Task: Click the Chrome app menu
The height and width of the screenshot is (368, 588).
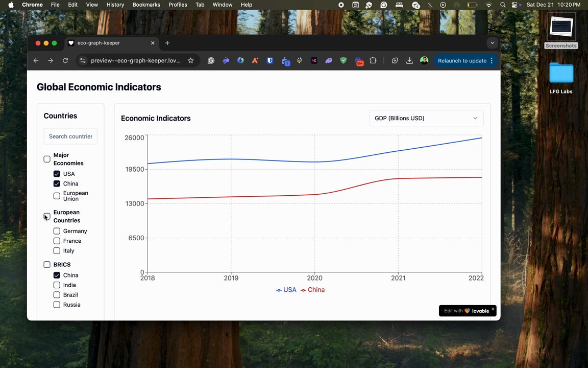Action: point(32,5)
